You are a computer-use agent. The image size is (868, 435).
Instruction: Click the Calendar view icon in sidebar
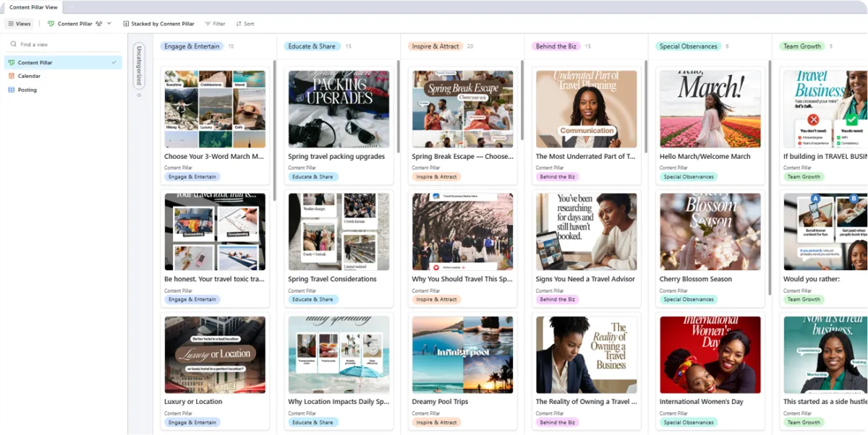tap(12, 76)
